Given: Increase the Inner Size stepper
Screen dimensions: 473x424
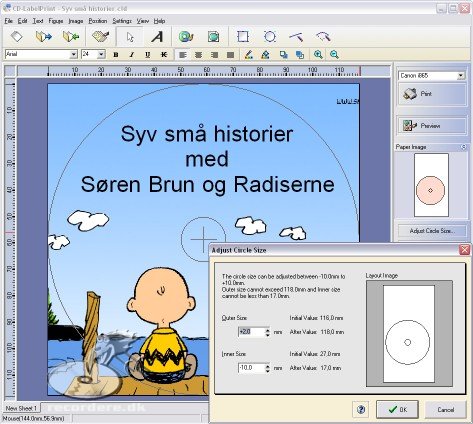Looking at the screenshot, I should (x=267, y=366).
